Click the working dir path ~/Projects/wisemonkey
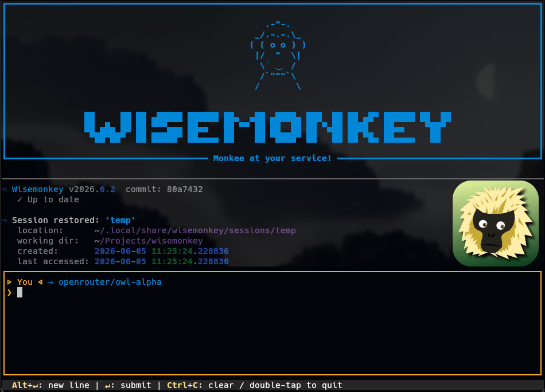This screenshot has width=545, height=392. pos(149,241)
